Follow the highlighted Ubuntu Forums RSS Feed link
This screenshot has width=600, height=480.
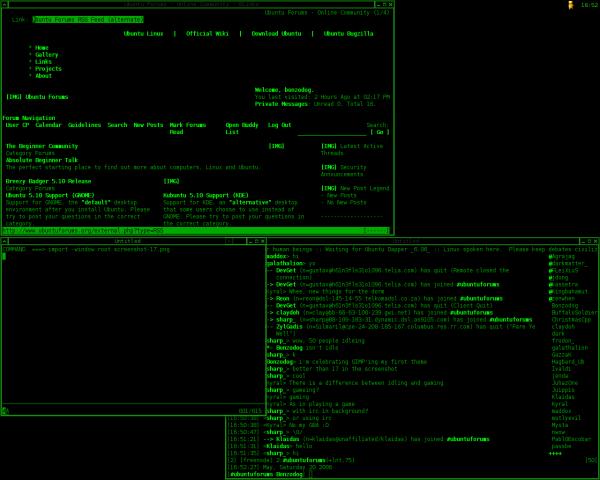88,20
